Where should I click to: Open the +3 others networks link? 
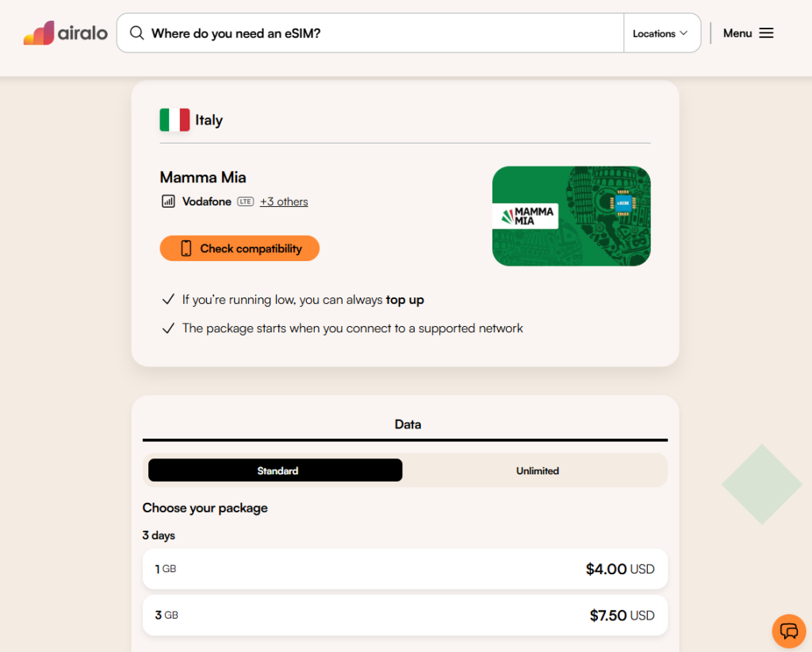284,201
